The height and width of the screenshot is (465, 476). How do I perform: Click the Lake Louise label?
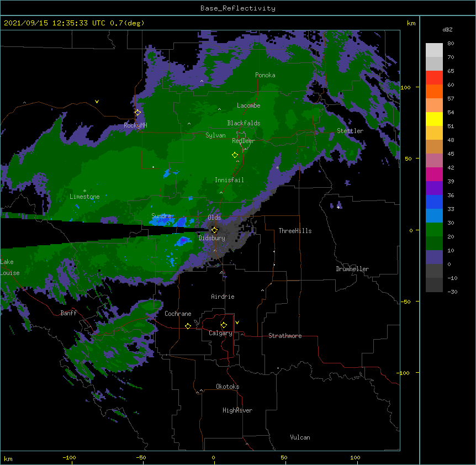(x=10, y=267)
